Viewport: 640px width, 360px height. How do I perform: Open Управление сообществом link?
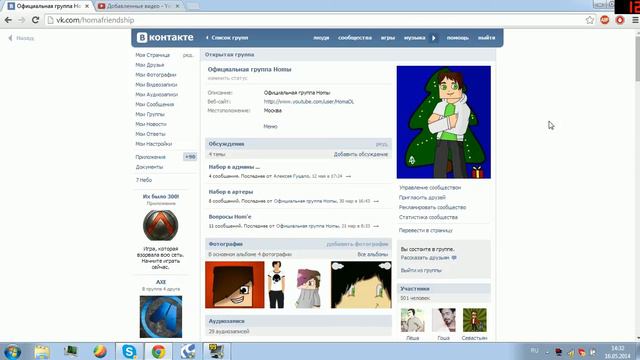point(430,188)
